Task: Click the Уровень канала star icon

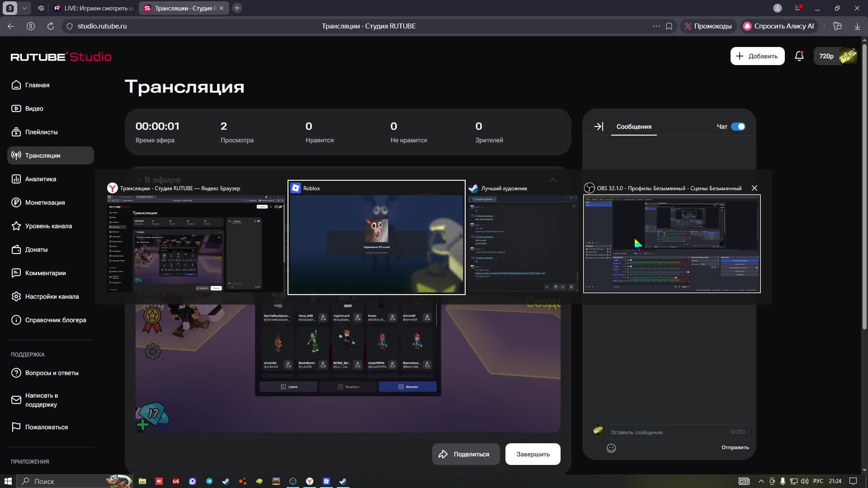Action: [16, 226]
